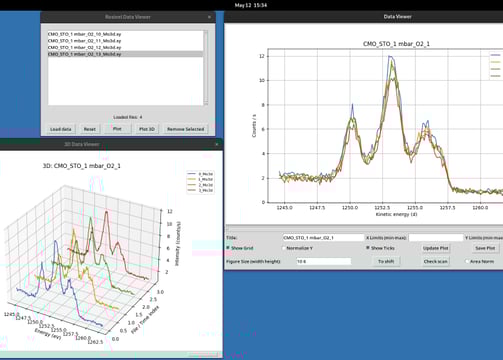Open the clock in the top bar
This screenshot has width=503, height=360.
pyautogui.click(x=251, y=5)
